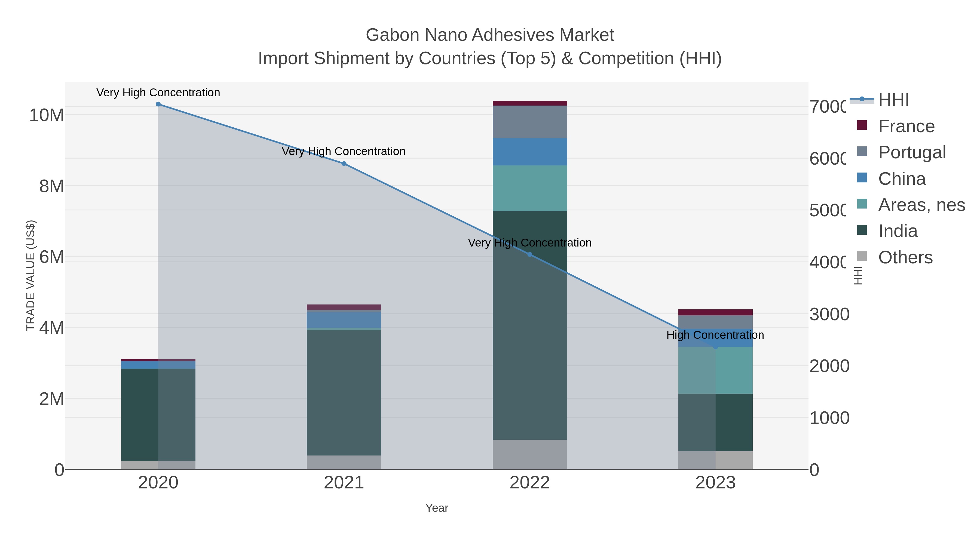Viewport: 980px width, 551px height.
Task: Click the India segment of 2021 bar
Action: click(344, 392)
